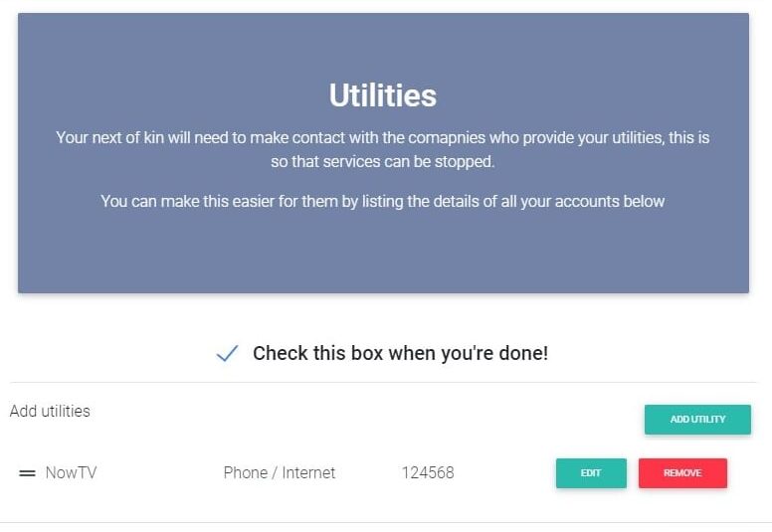Screen dimensions: 772x532
Task: Click the blank area between 124568 and Edit
Action: point(504,473)
